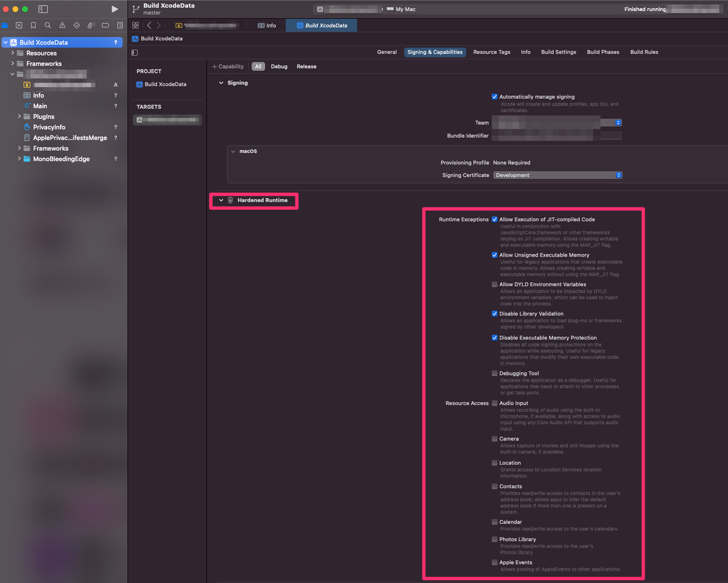
Task: Filter capabilities by Debug
Action: tap(279, 67)
